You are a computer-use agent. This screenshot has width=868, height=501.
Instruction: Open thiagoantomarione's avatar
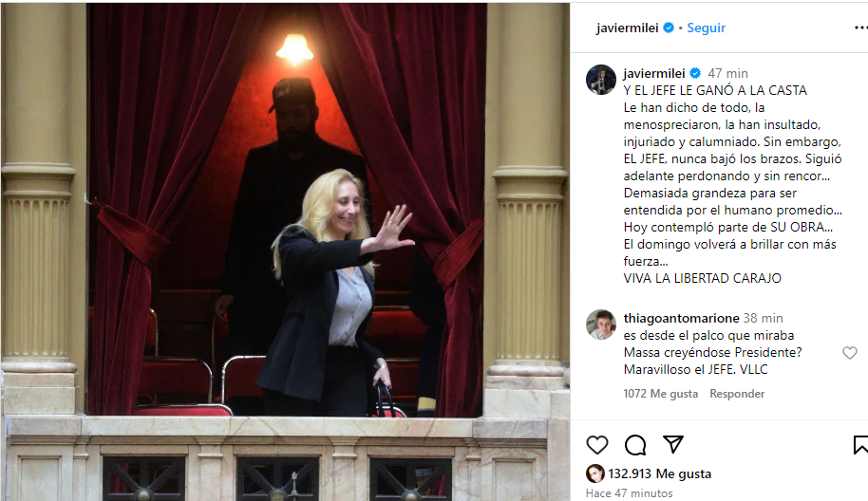(600, 325)
